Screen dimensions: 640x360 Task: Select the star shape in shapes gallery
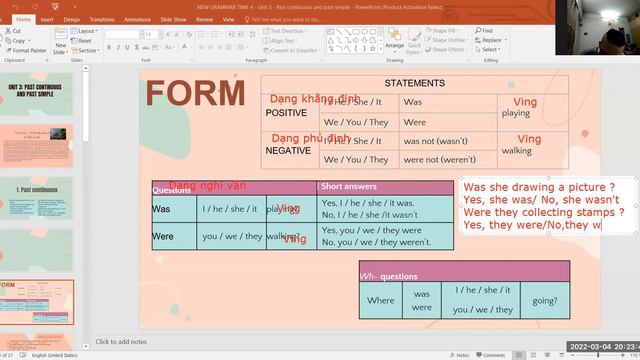(x=372, y=49)
